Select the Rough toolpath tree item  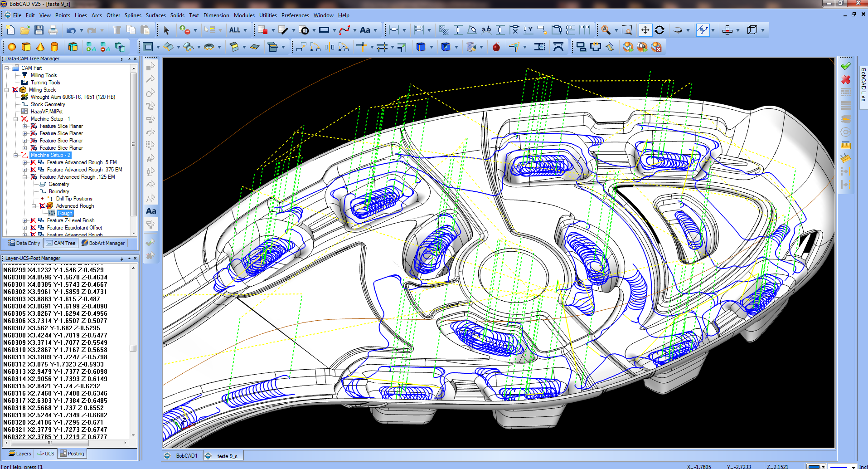tap(65, 213)
